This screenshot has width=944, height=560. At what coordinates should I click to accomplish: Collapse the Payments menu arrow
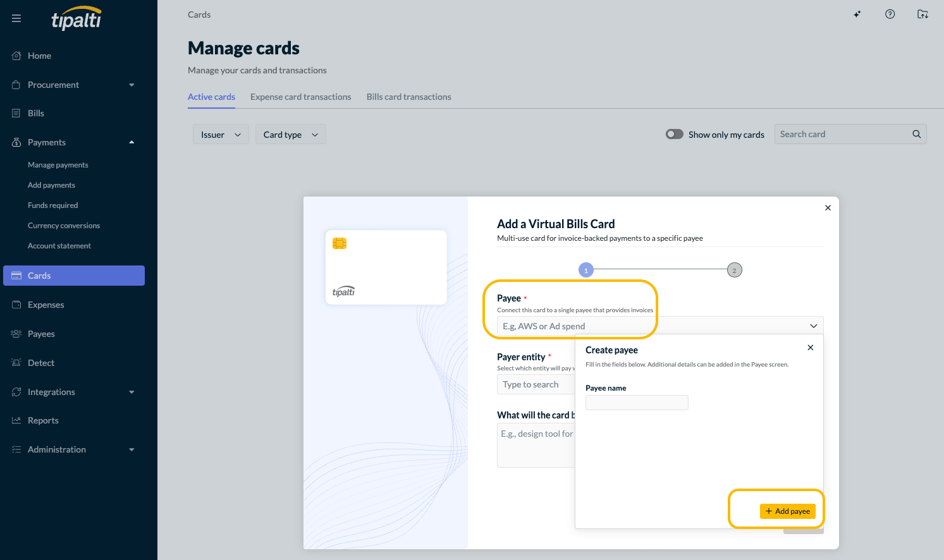132,142
